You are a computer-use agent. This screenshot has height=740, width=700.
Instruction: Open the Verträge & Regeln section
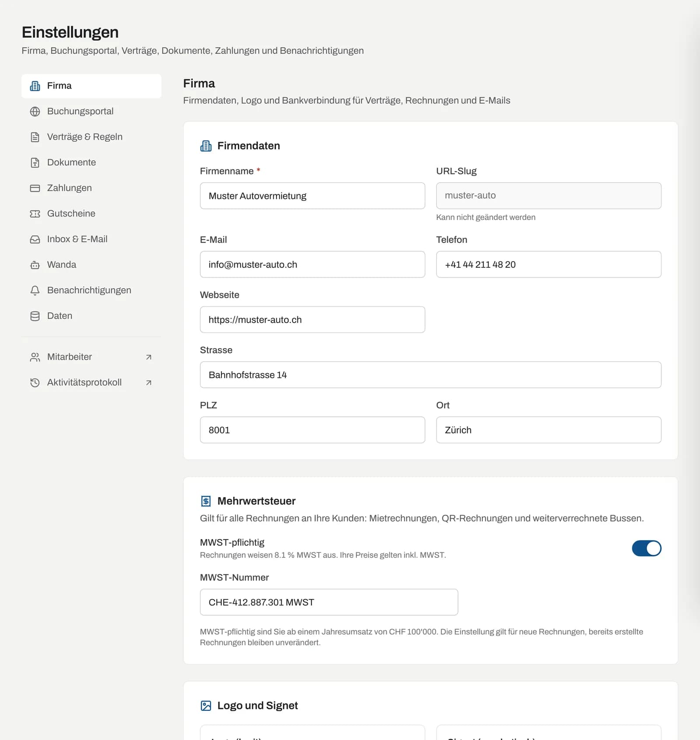click(x=91, y=137)
